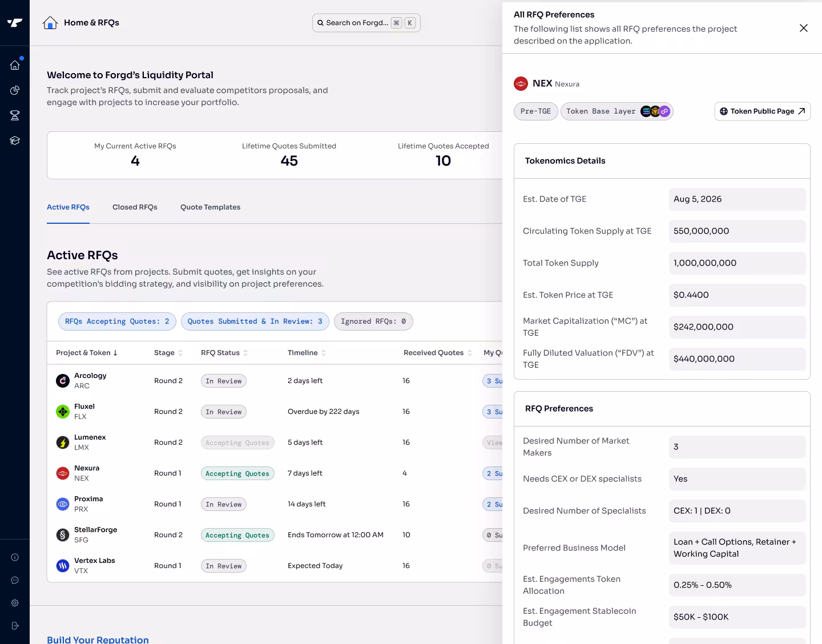Open the pie chart analytics sidebar icon
The height and width of the screenshot is (644, 822).
15,90
